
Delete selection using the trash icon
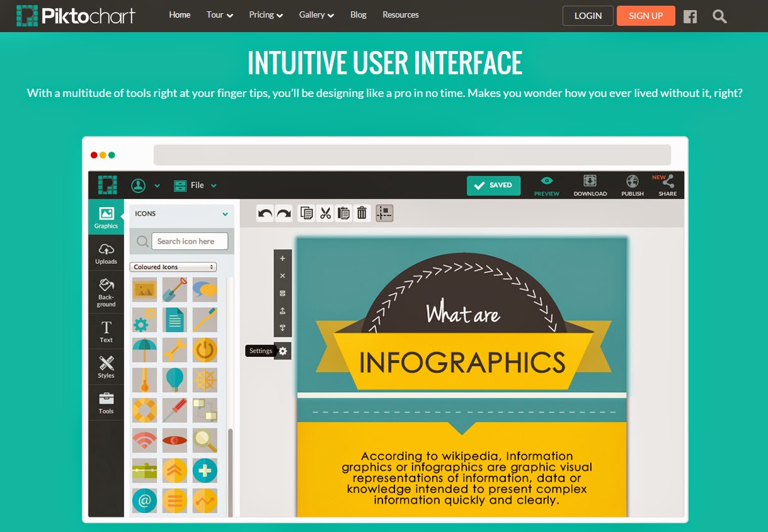click(x=362, y=213)
